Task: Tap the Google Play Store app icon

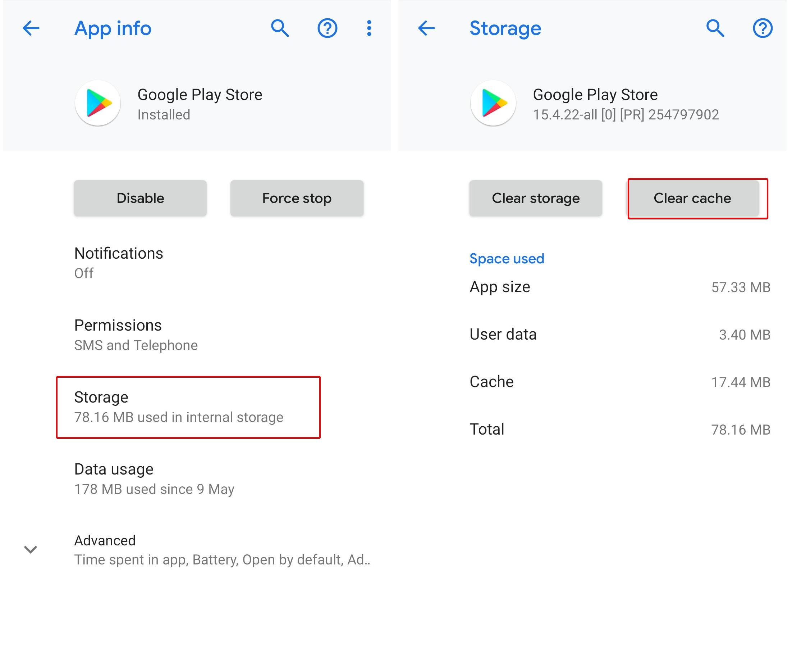Action: click(x=97, y=103)
